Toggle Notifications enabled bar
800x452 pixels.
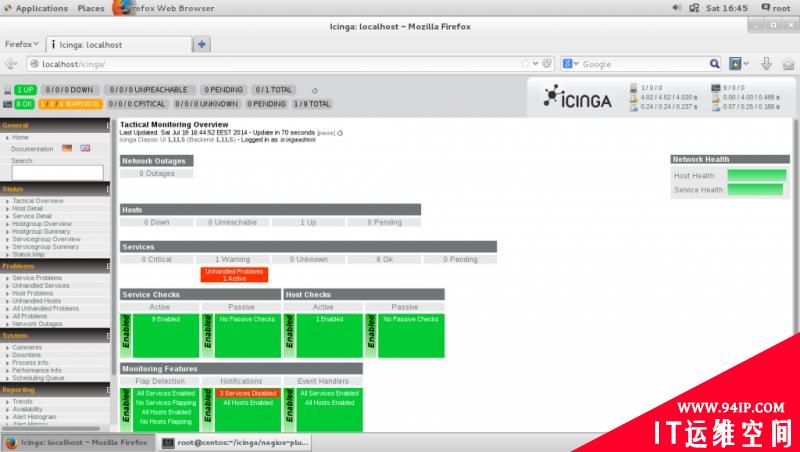coord(208,409)
